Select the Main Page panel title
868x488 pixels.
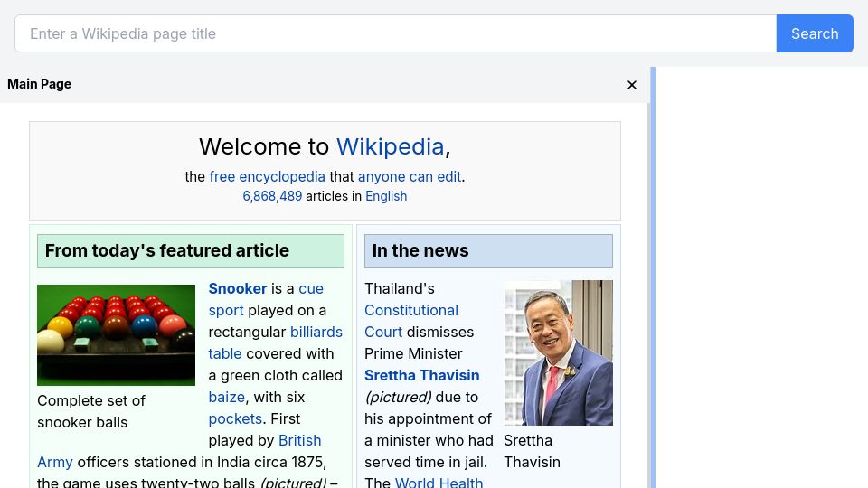click(x=39, y=84)
